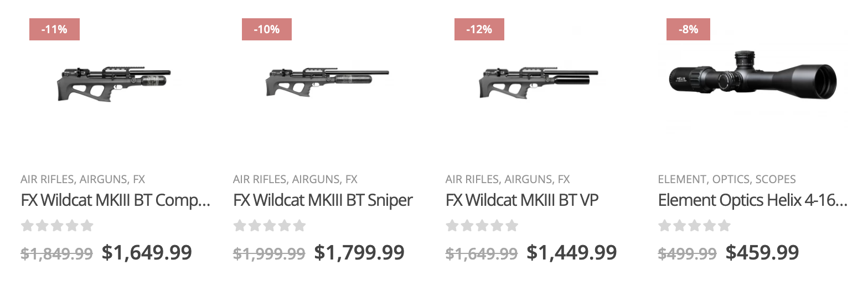The width and height of the screenshot is (868, 301).
Task: Open the FX Wildcat MKIII BT VP image
Action: (x=538, y=82)
